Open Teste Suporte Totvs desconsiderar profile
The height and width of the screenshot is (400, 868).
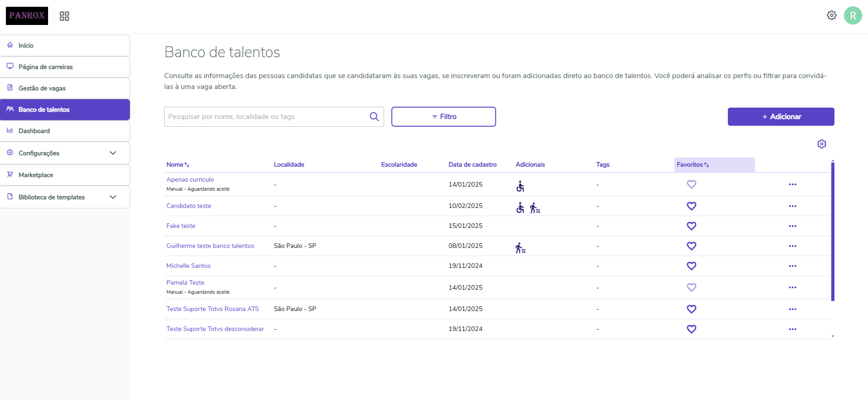click(x=215, y=329)
